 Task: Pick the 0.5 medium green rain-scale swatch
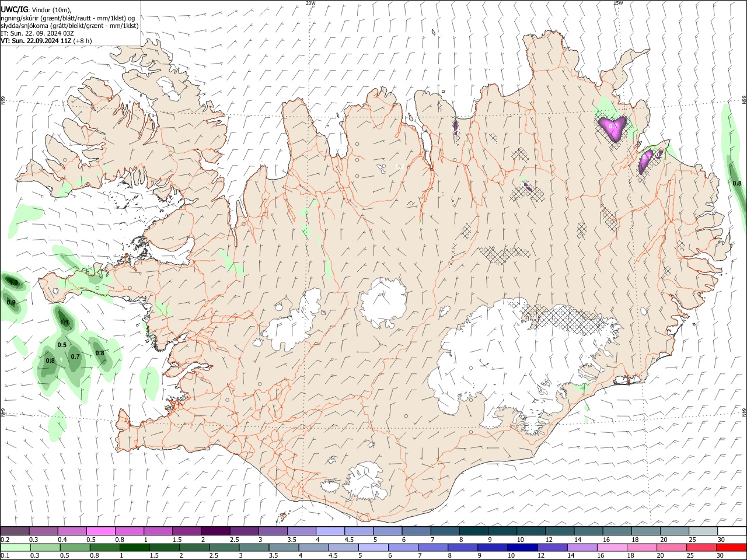tap(75, 547)
